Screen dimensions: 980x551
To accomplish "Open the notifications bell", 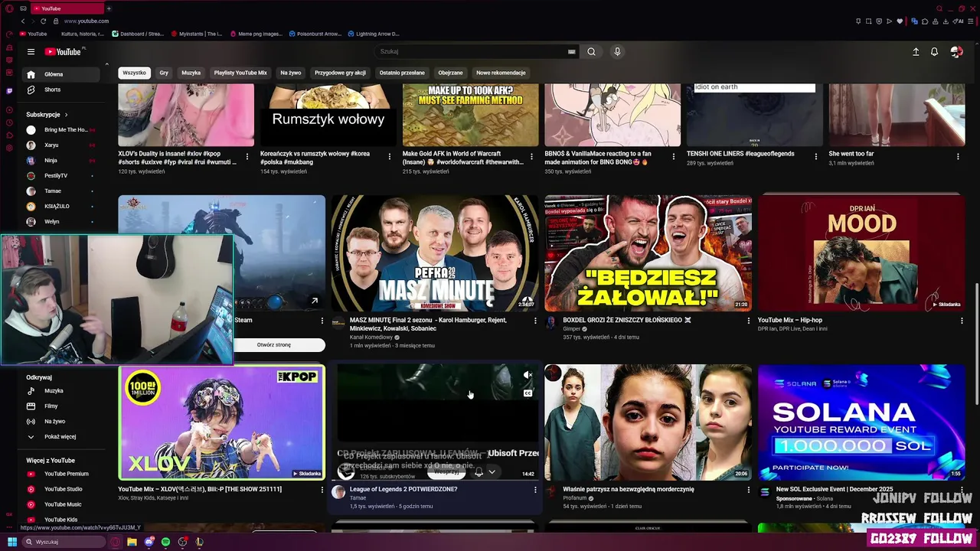I will 934,51.
